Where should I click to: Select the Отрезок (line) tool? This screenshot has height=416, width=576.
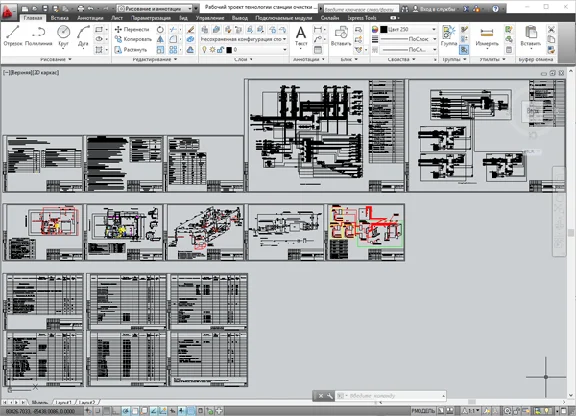13,36
